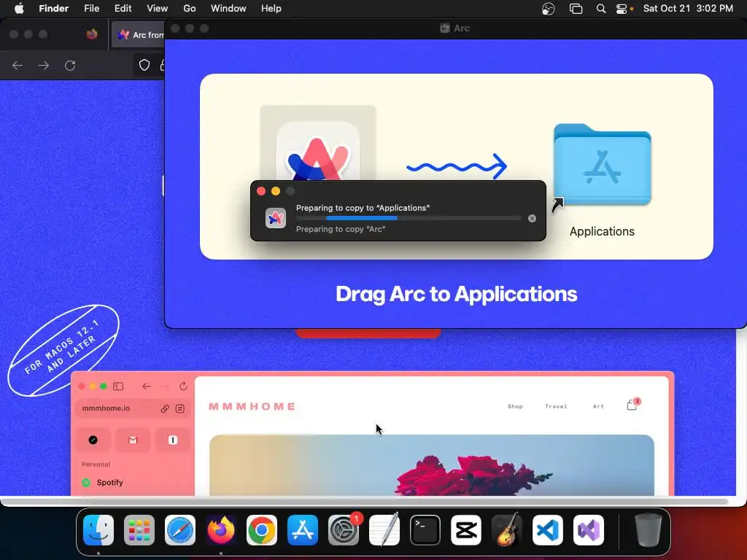Go back in the Firefox window

coord(18,65)
